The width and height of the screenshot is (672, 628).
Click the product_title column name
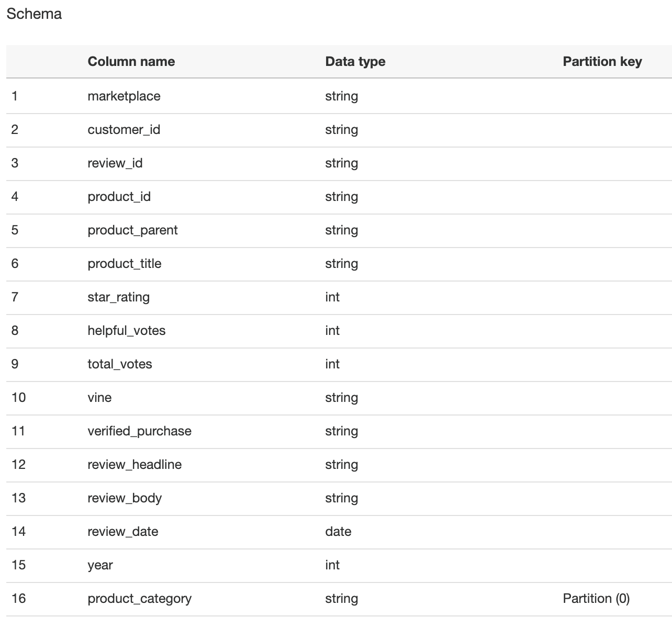(x=125, y=264)
